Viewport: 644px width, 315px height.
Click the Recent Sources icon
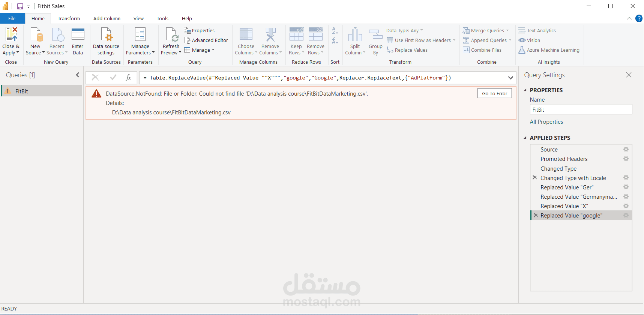click(x=58, y=34)
